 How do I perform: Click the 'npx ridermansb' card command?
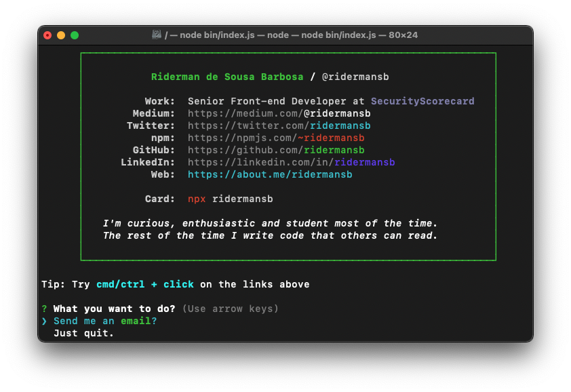point(230,199)
